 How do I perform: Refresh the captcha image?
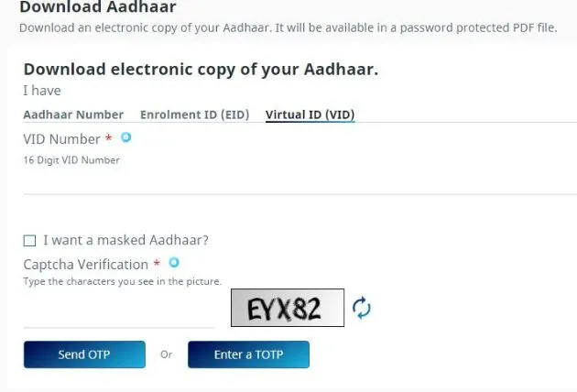(x=362, y=309)
